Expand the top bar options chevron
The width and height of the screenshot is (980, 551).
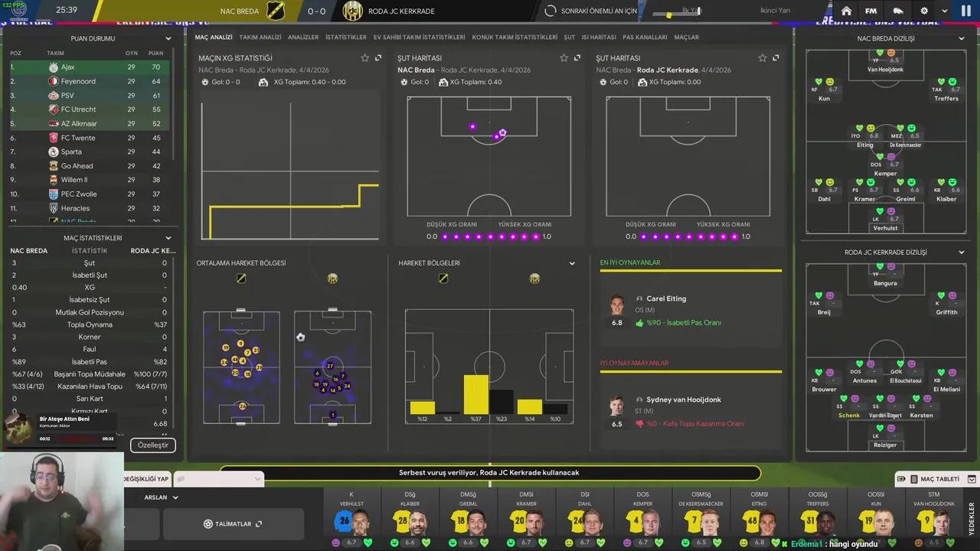(x=944, y=11)
